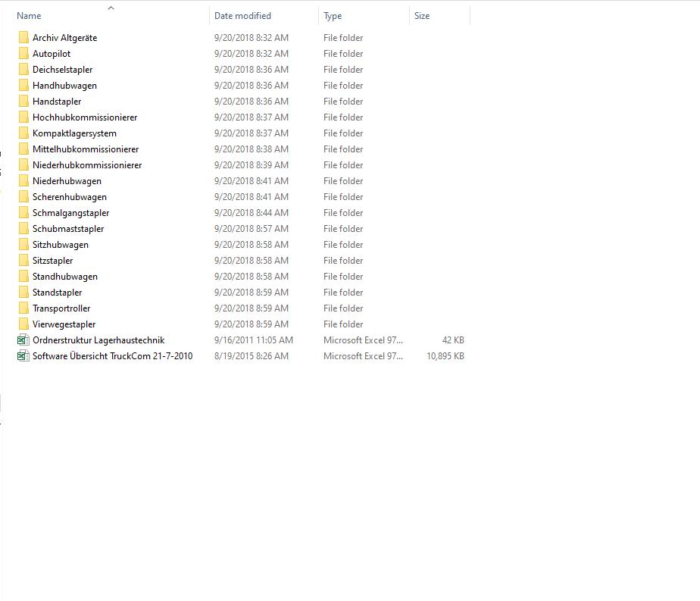Click the 9/16/2011 11:05 AM date cell
Image resolution: width=700 pixels, height=601 pixels.
pos(254,340)
